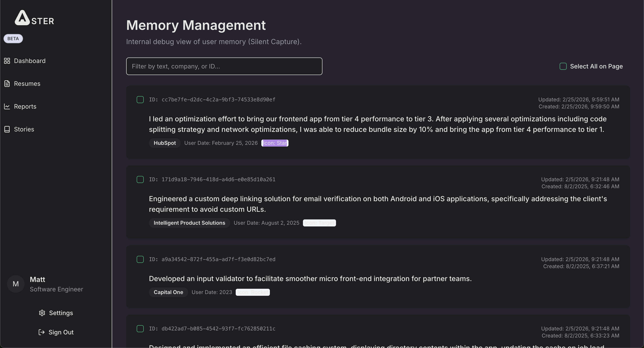Click the Dashboard grid icon
Image resolution: width=644 pixels, height=348 pixels.
click(x=7, y=61)
